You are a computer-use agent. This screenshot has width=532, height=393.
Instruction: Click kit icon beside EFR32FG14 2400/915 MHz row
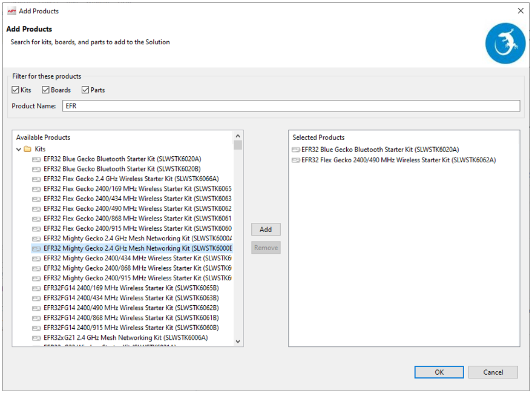pos(36,328)
